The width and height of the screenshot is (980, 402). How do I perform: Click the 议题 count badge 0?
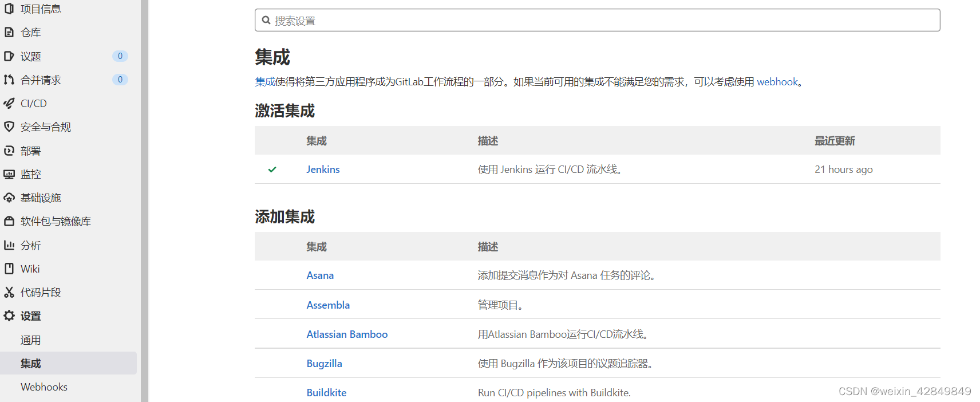[x=120, y=56]
